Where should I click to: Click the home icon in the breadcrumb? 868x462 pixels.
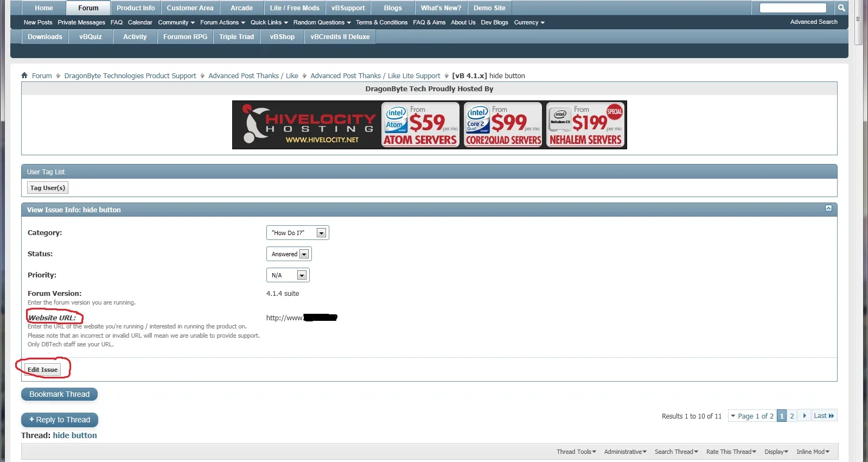(x=24, y=75)
